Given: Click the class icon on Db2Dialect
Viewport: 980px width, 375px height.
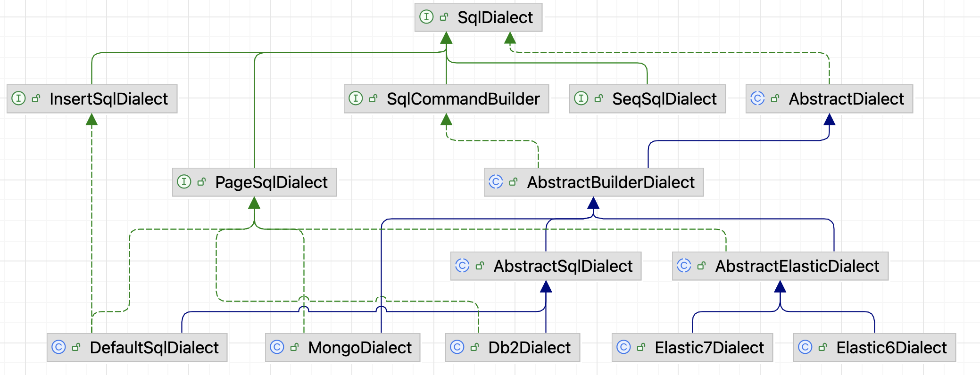Looking at the screenshot, I should pos(457,347).
